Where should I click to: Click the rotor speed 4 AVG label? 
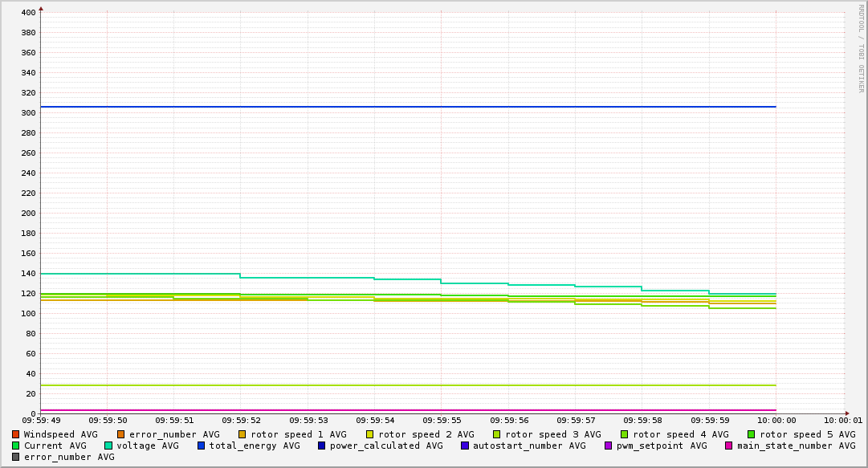click(x=680, y=434)
